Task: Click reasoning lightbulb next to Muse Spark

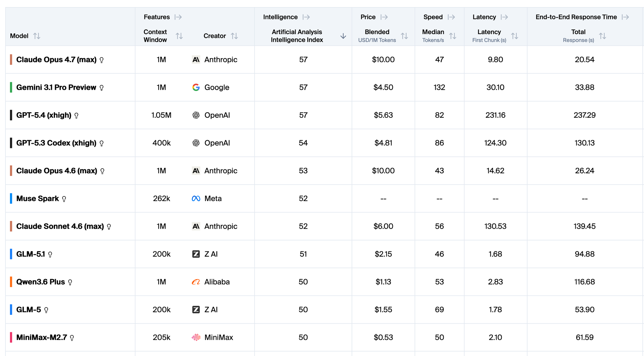Action: [x=64, y=199]
